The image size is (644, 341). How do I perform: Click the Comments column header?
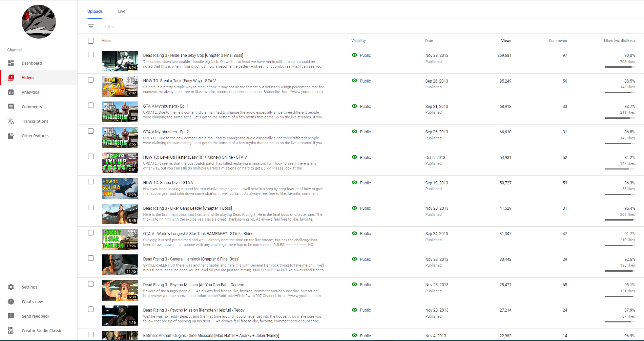pos(558,41)
